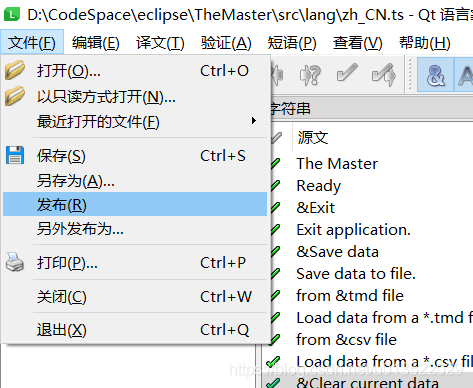Toggle status checkmark for 'Load data from a *.csv'
The image size is (473, 388).
pyautogui.click(x=273, y=362)
